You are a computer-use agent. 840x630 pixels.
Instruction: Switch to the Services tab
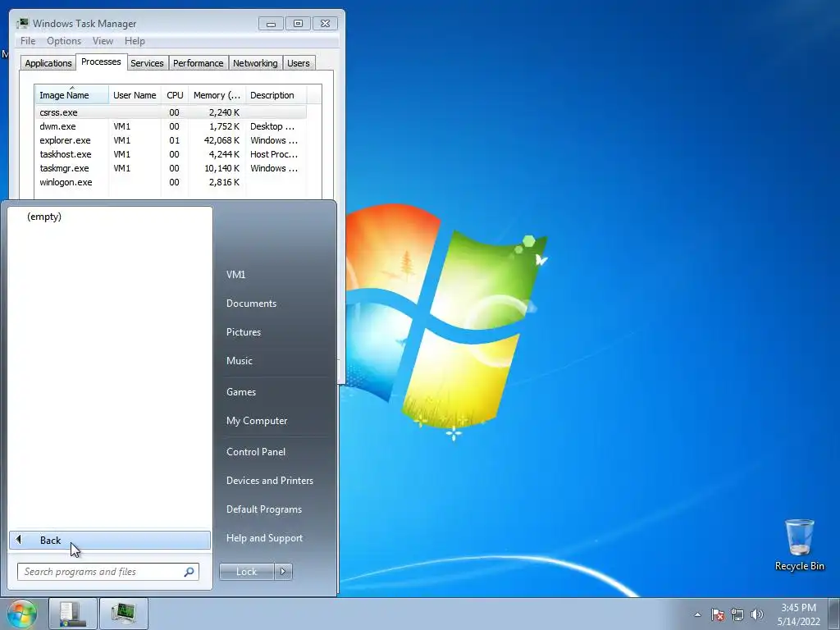point(148,63)
